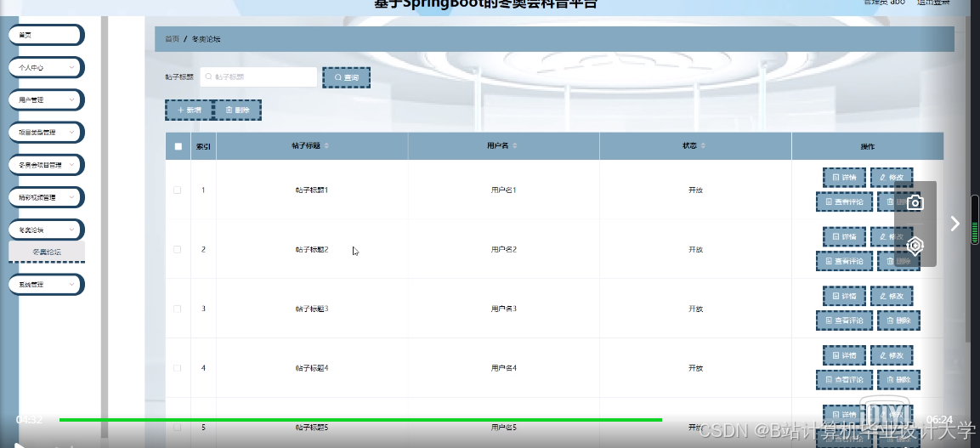This screenshot has height=448, width=980.
Task: Tick the select-all checkbox in the table header
Action: (178, 146)
